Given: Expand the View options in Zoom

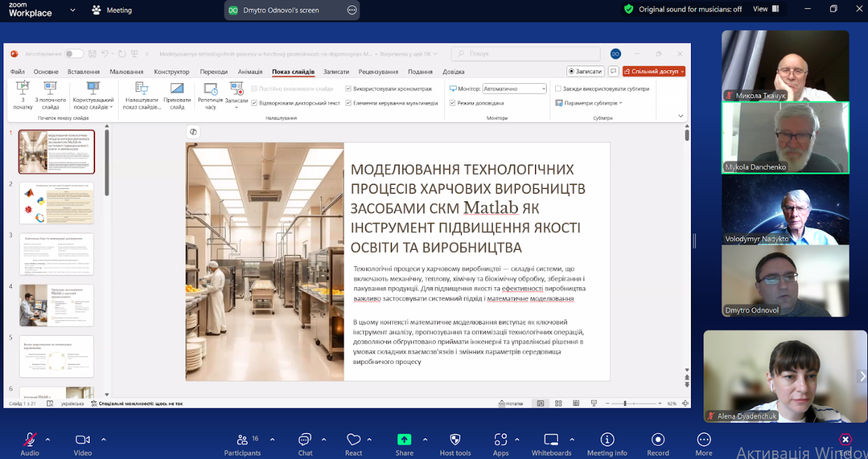Looking at the screenshot, I should point(766,9).
